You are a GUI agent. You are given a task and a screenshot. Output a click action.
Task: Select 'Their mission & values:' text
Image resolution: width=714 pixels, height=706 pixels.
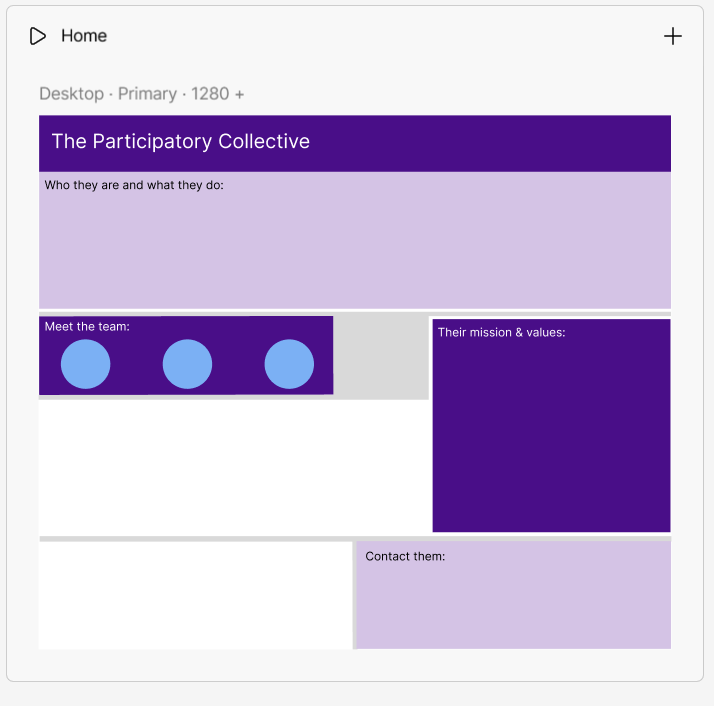(x=501, y=332)
